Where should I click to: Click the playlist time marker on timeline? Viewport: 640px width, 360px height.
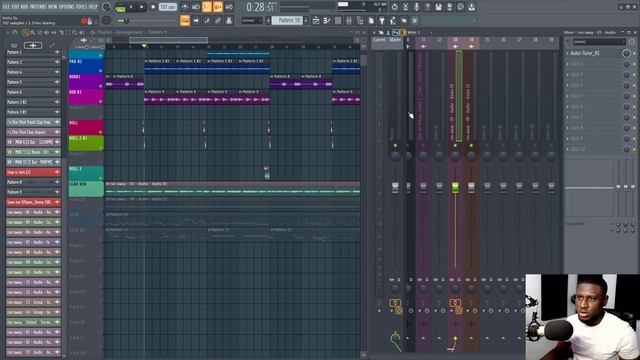pos(144,46)
